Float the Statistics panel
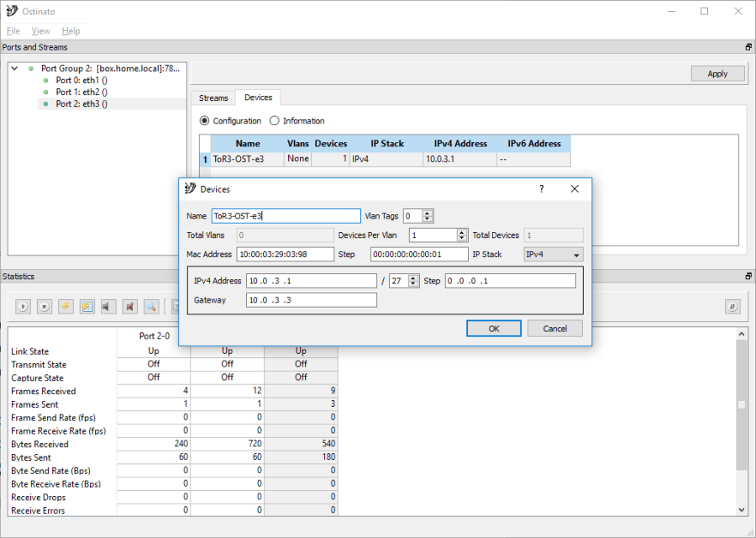This screenshot has height=538, width=756. pyautogui.click(x=748, y=276)
